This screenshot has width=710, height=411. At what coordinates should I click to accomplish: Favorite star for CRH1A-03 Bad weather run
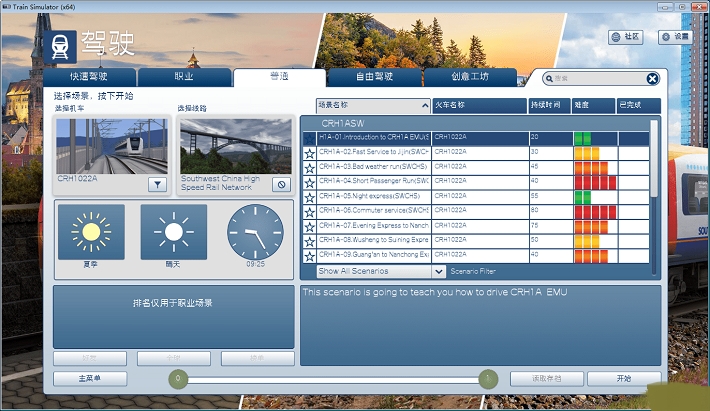pyautogui.click(x=310, y=168)
